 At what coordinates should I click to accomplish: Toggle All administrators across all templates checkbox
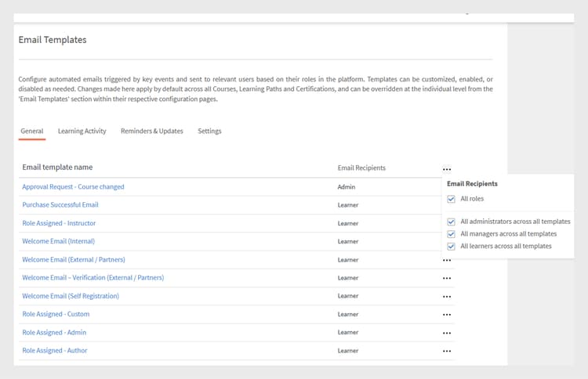(451, 222)
